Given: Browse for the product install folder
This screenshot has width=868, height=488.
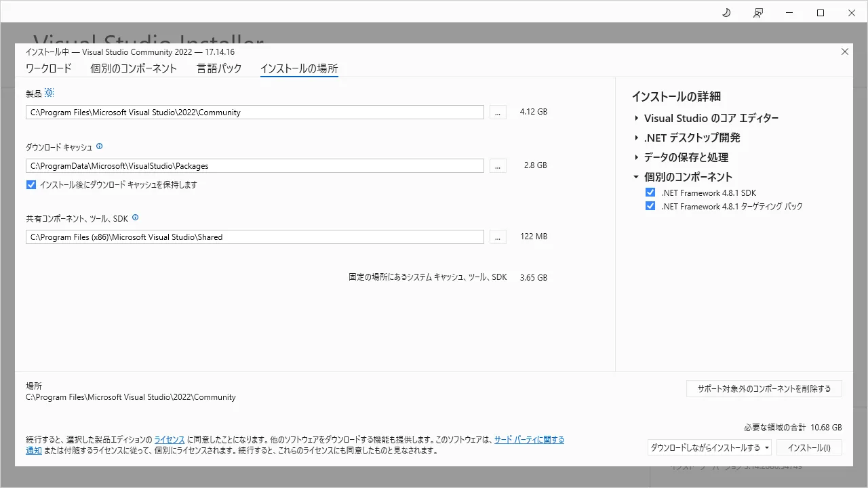Looking at the screenshot, I should point(497,113).
